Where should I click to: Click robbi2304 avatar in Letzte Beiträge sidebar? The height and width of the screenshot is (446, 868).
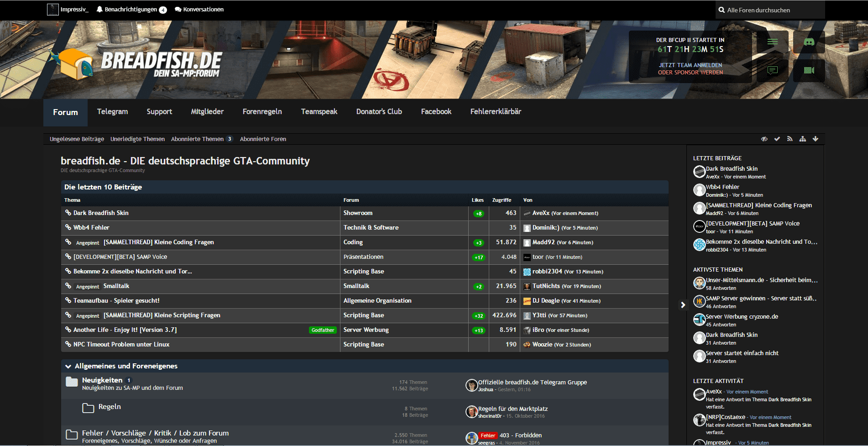tap(700, 245)
